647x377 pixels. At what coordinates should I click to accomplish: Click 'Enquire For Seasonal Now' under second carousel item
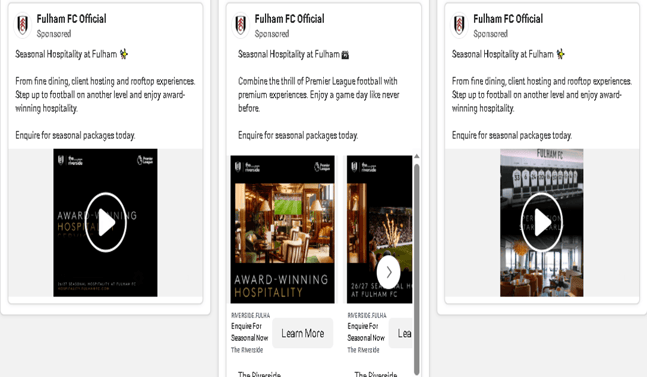366,332
